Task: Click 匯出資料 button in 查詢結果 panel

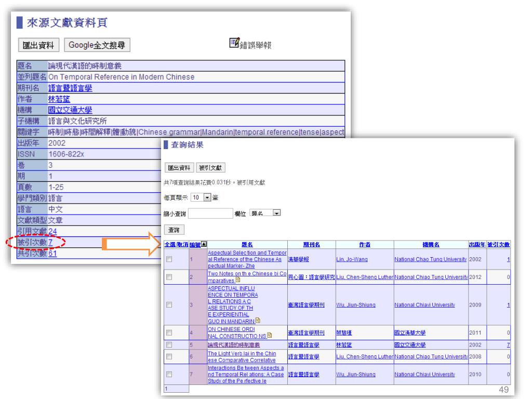Action: click(179, 168)
